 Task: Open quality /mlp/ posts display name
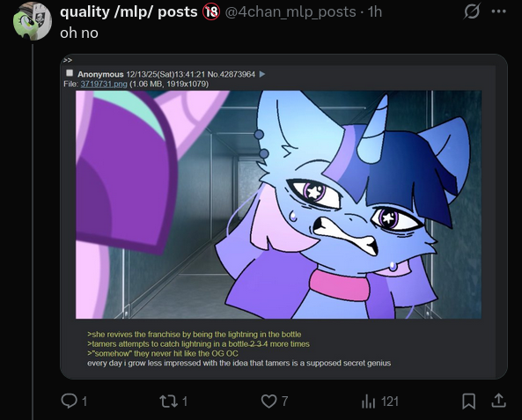pos(129,12)
